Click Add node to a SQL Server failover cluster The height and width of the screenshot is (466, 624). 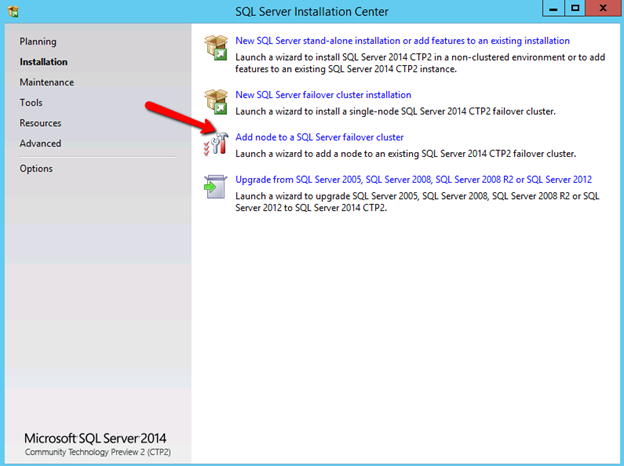pos(319,137)
